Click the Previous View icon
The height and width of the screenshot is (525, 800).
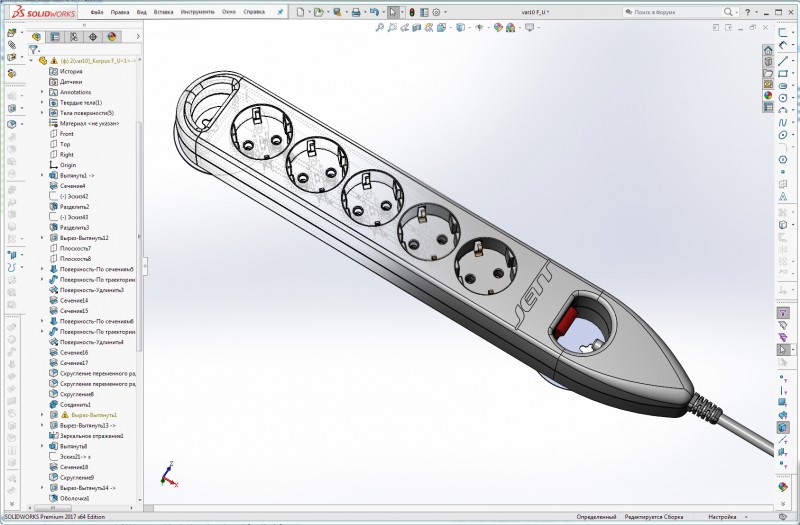[x=405, y=28]
